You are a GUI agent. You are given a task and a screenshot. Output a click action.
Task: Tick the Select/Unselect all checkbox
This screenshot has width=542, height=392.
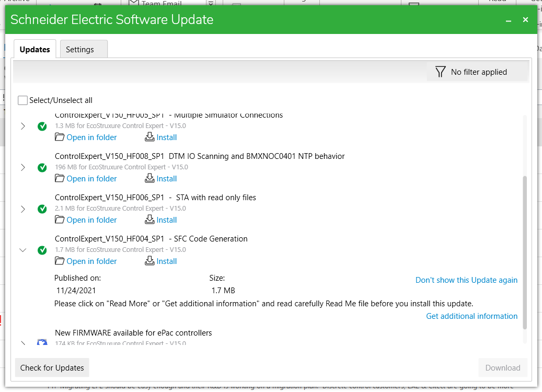tap(23, 100)
